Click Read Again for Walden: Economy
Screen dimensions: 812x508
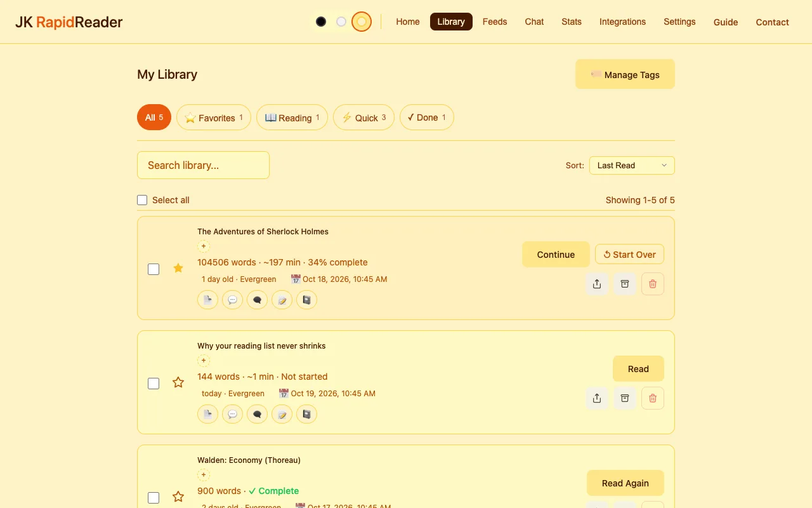(625, 483)
